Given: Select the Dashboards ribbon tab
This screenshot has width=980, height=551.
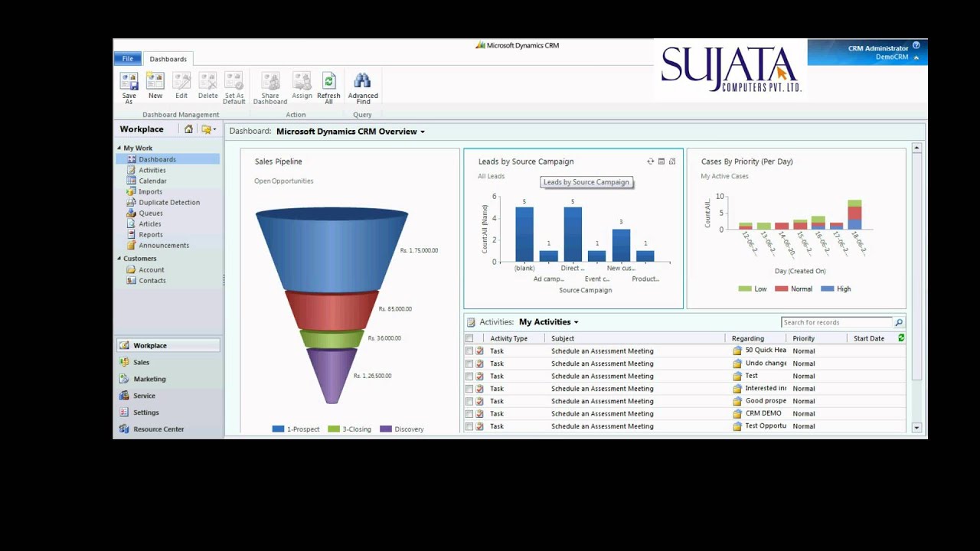Looking at the screenshot, I should pos(168,59).
